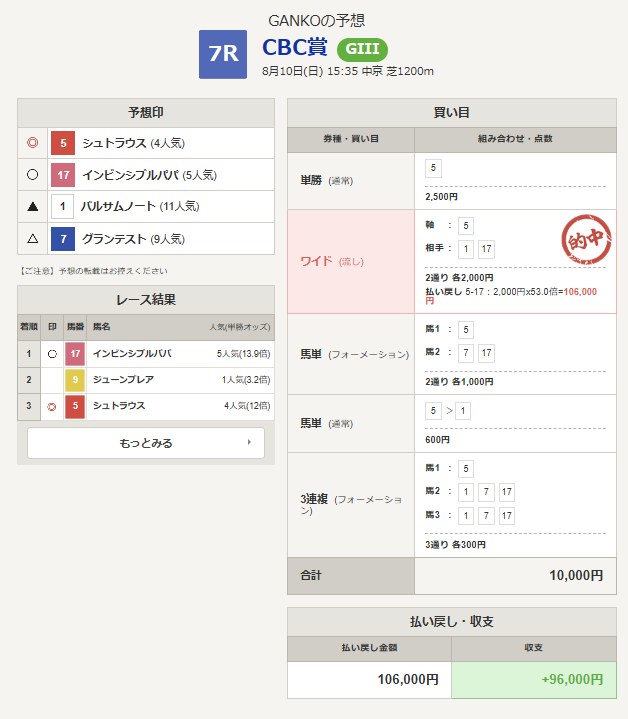Click blue number 7 badge in 予想印 list
628x719 pixels.
[x=63, y=238]
